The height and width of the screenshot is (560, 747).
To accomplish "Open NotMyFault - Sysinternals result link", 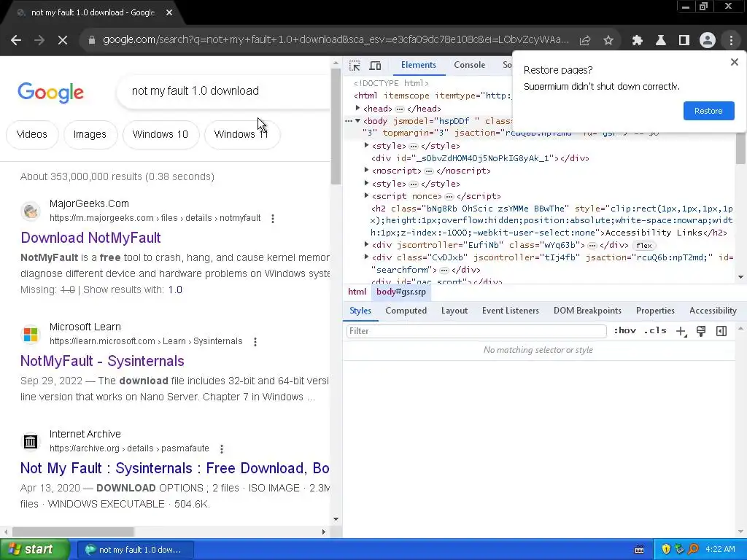I will (x=102, y=361).
